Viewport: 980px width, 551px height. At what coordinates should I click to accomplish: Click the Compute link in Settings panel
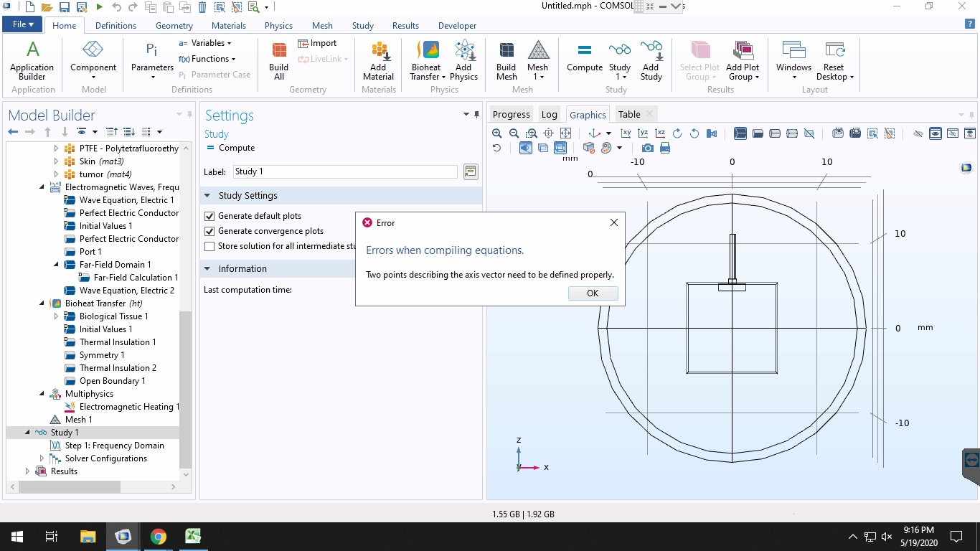point(230,148)
